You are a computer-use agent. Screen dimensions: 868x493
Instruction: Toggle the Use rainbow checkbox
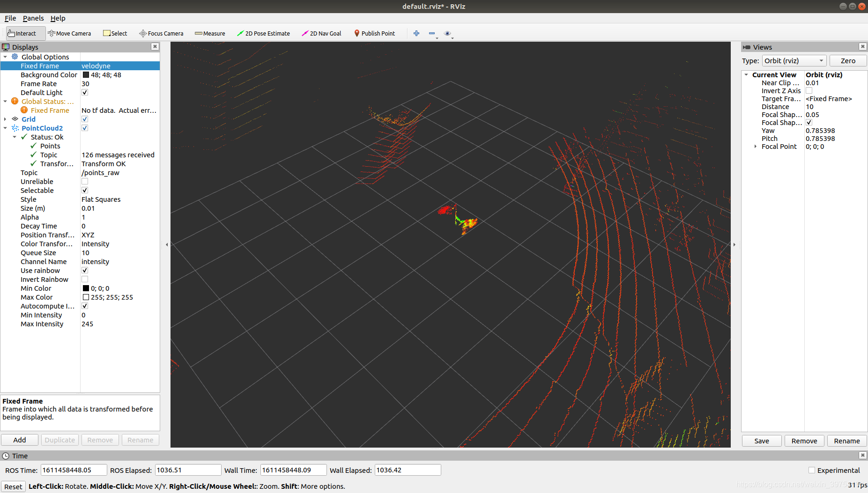85,270
